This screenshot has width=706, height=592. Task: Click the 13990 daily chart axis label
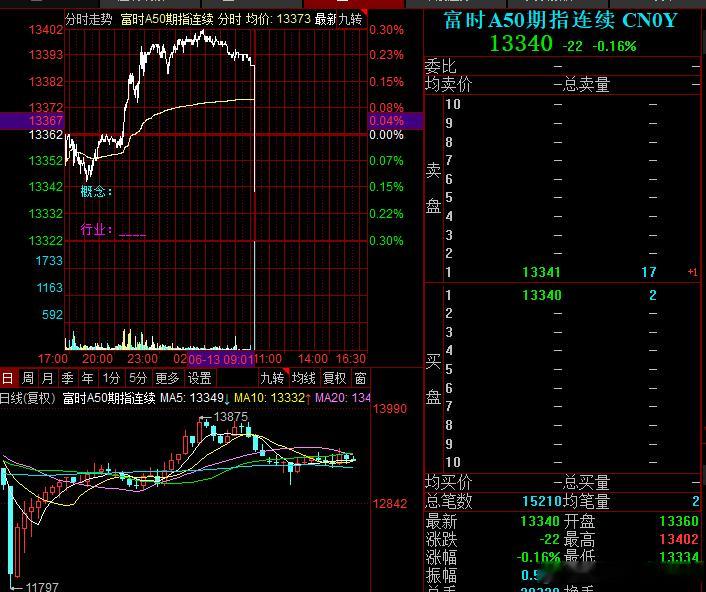pos(390,409)
